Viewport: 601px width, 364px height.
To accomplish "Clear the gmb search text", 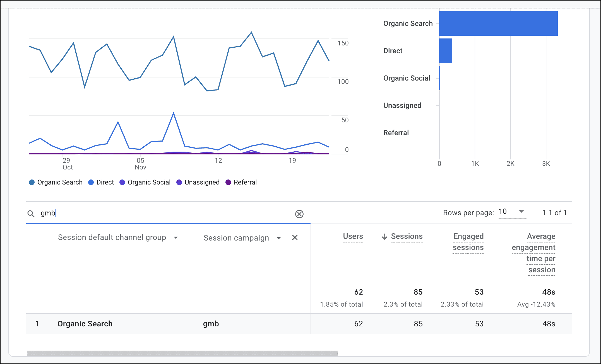I will point(299,214).
